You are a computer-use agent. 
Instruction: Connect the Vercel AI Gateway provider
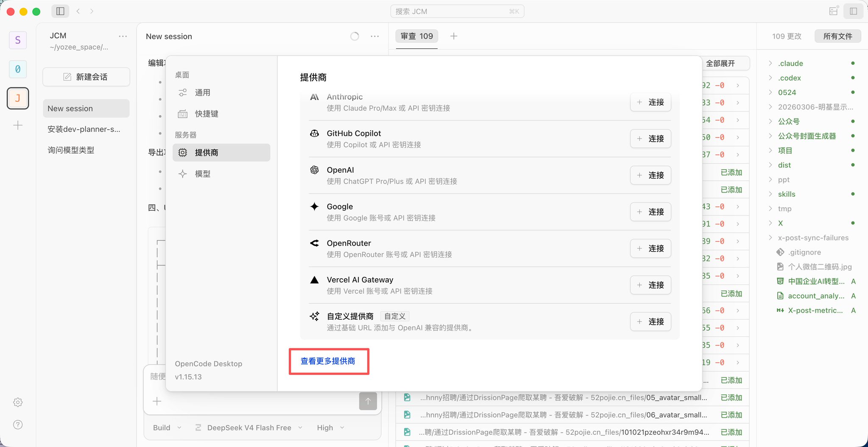pyautogui.click(x=650, y=285)
